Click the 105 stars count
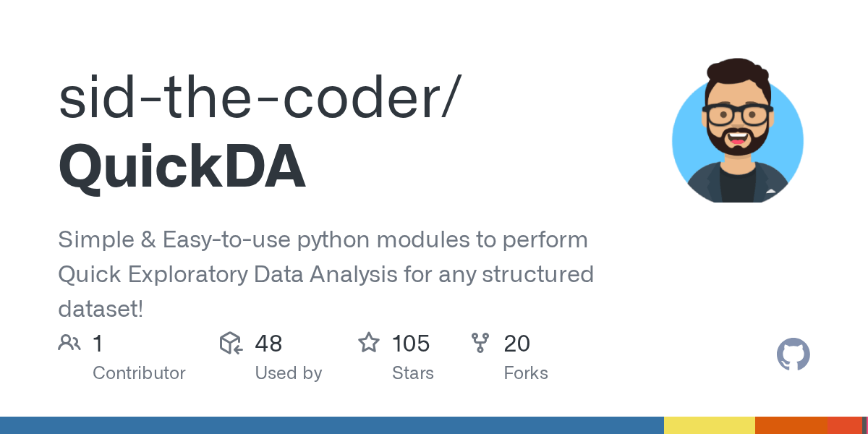868x434 pixels. [x=411, y=343]
